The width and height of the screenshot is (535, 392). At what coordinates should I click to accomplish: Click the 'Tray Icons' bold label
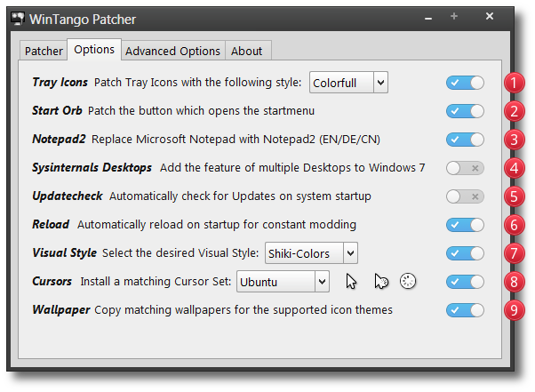60,82
